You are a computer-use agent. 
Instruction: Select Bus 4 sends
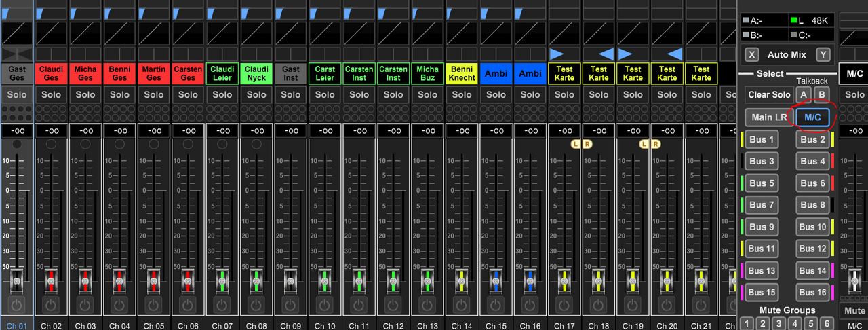point(812,161)
